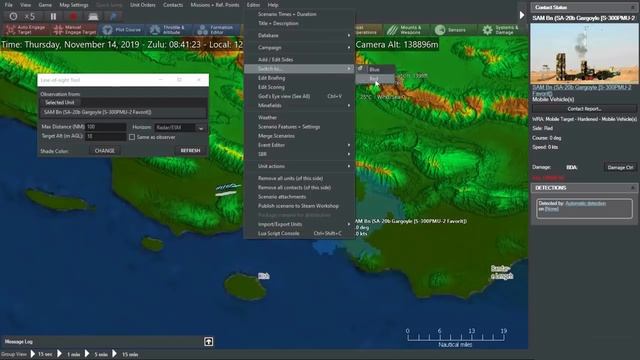Open the Help menu
The width and height of the screenshot is (640, 360).
click(273, 5)
